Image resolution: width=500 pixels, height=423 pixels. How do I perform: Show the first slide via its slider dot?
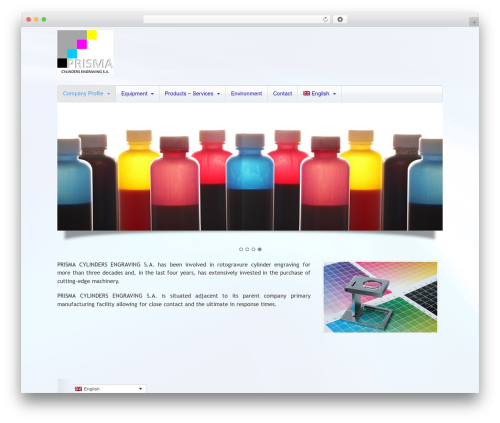tap(241, 249)
